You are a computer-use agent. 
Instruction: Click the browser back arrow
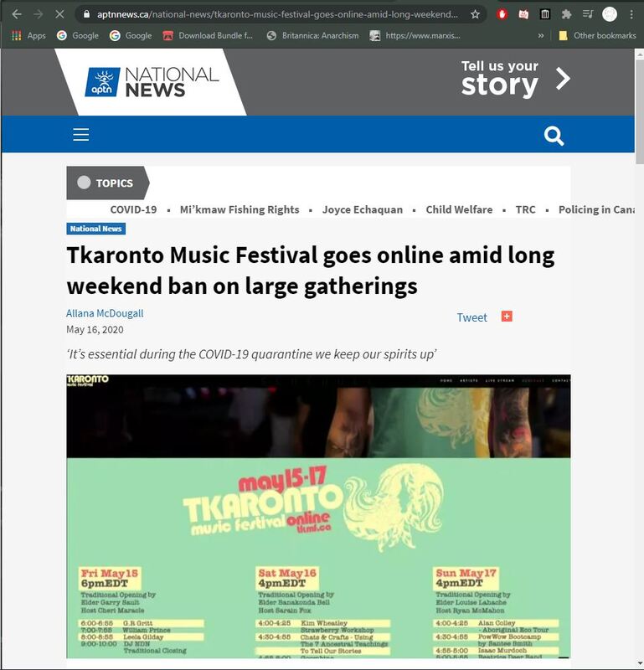tap(17, 14)
